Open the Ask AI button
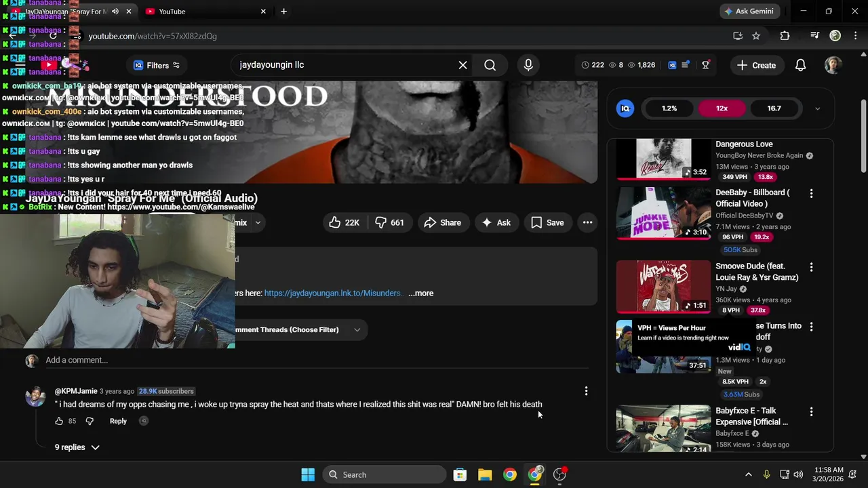This screenshot has width=868, height=488. coord(496,222)
